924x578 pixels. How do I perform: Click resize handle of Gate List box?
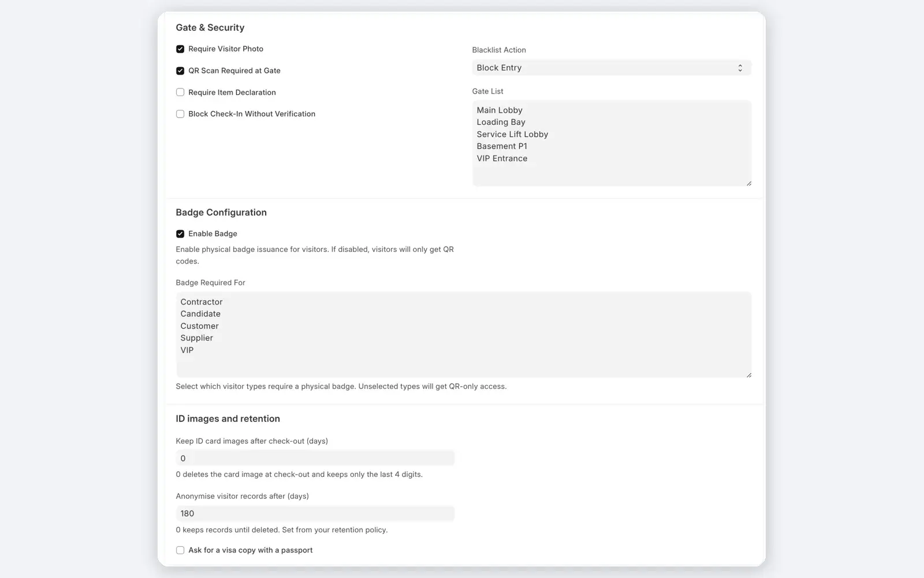coord(748,183)
